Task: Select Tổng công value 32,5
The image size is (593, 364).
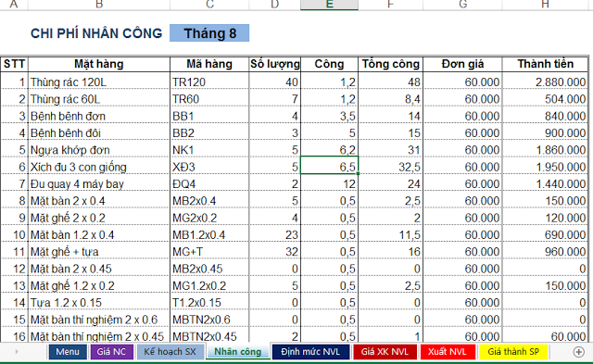Action: click(390, 167)
